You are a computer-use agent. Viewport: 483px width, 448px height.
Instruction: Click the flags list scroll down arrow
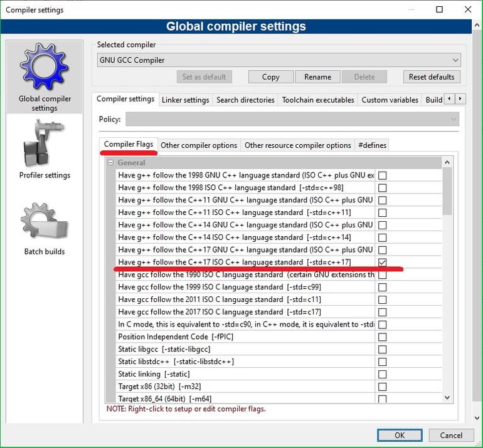447,398
